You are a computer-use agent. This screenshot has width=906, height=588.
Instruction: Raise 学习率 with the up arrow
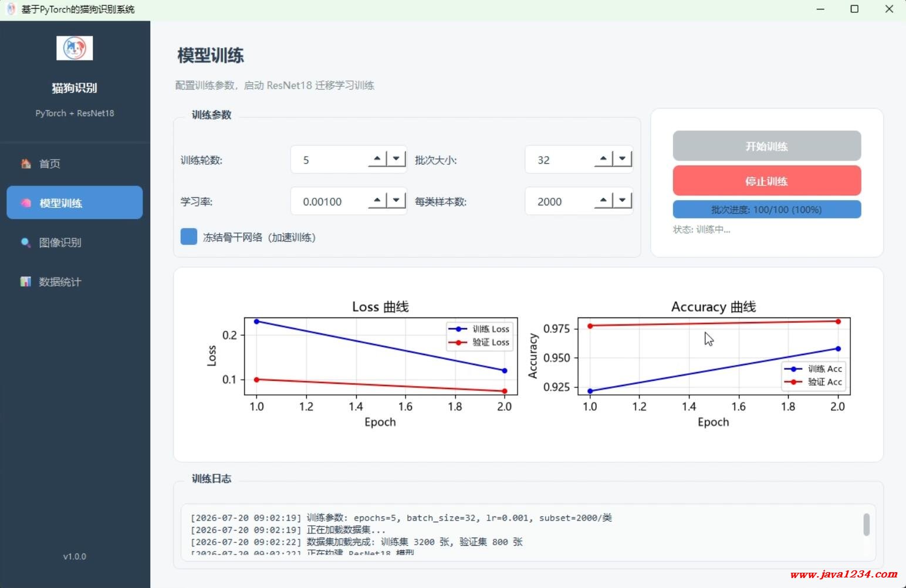coord(377,200)
